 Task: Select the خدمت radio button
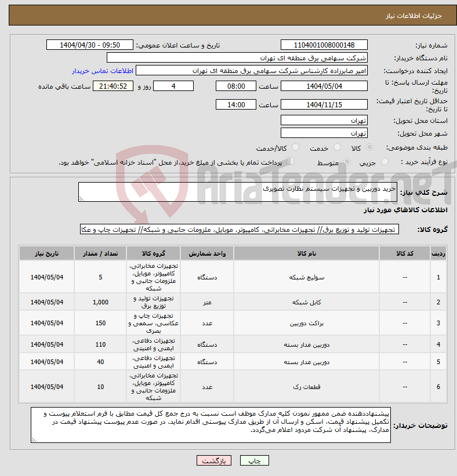[337, 147]
